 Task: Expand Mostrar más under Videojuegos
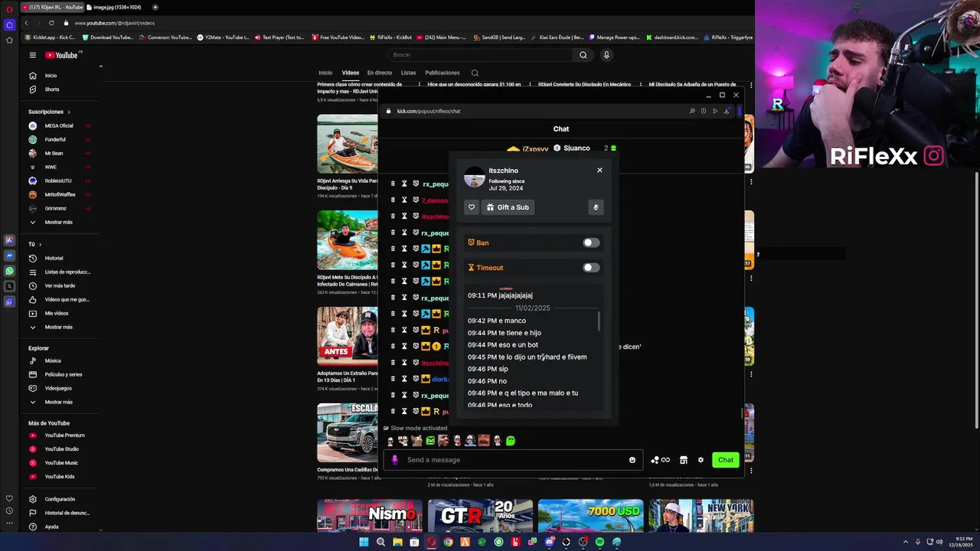[x=59, y=402]
